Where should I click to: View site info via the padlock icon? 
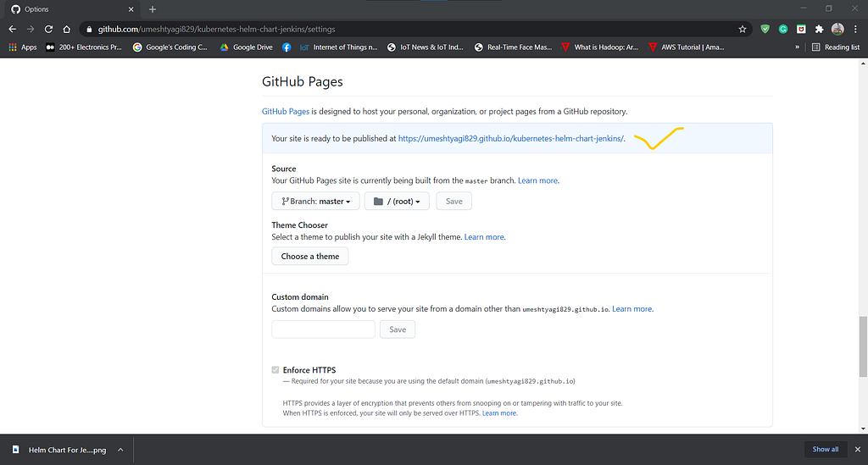click(x=88, y=30)
